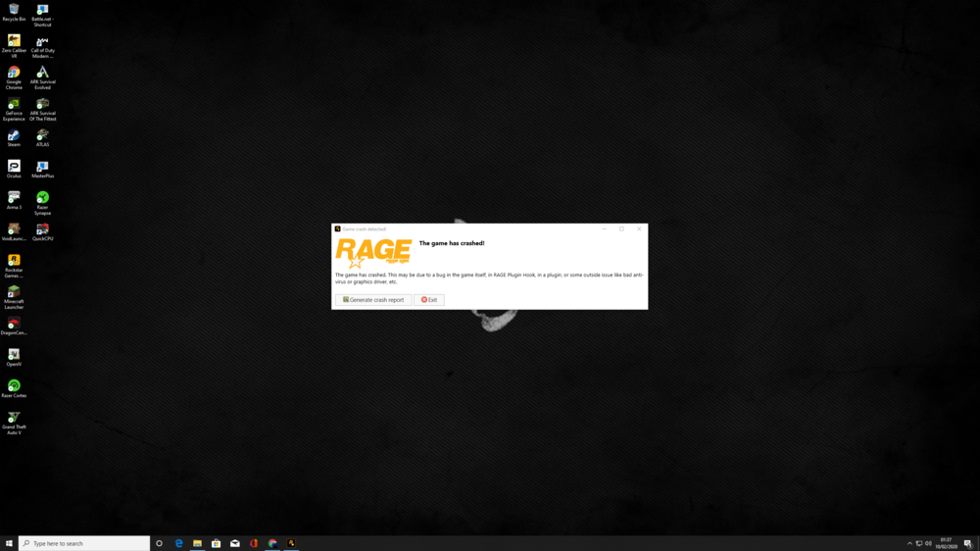980x551 pixels.
Task: Select the Oculus desktop icon
Action: 14,169
